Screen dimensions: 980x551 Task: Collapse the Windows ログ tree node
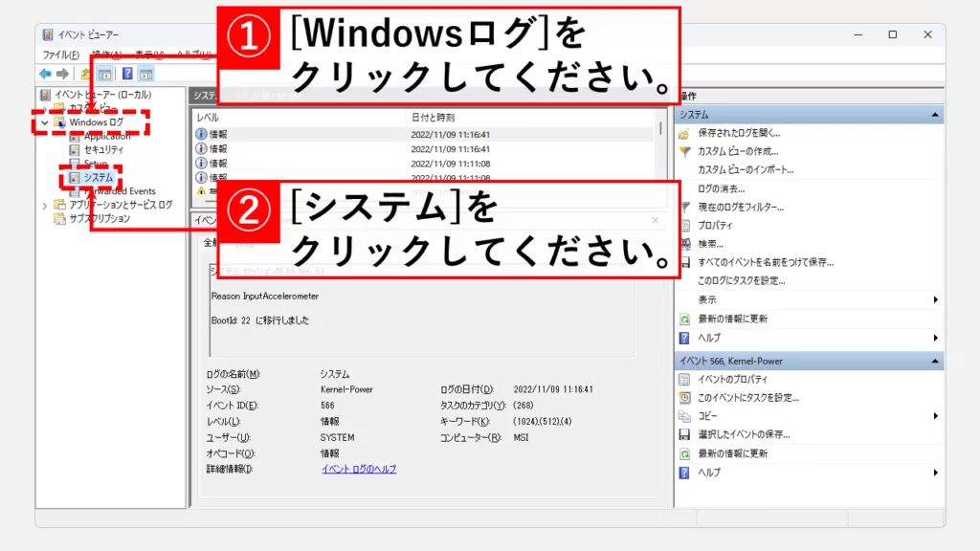click(x=44, y=122)
